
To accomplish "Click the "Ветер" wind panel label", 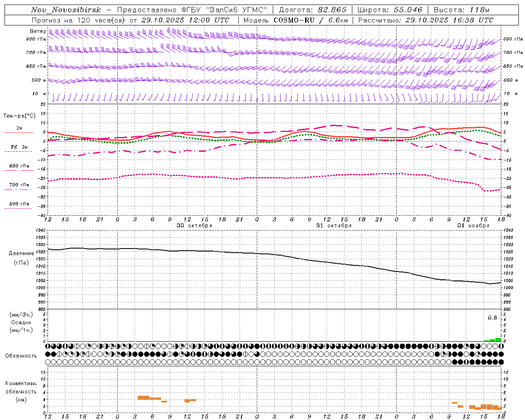I will (x=38, y=31).
